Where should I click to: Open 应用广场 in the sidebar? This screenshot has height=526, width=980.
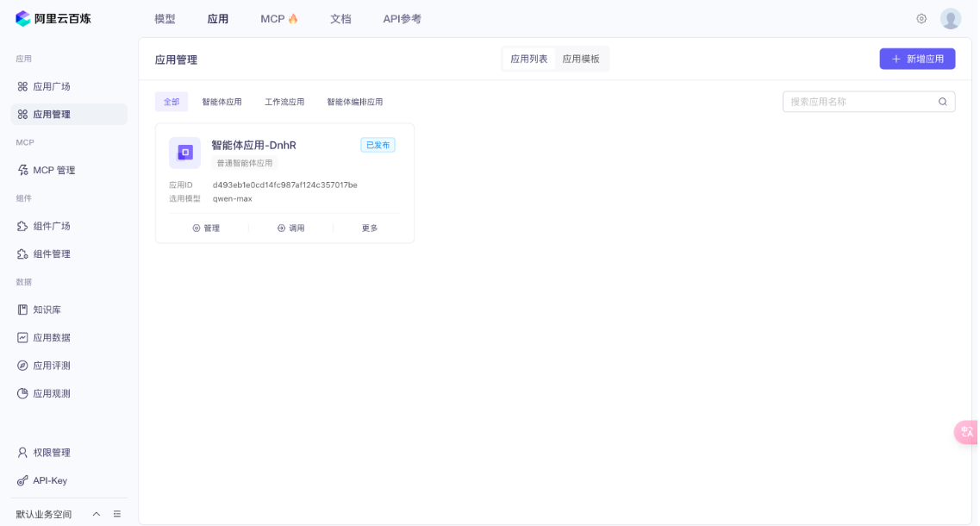(51, 86)
